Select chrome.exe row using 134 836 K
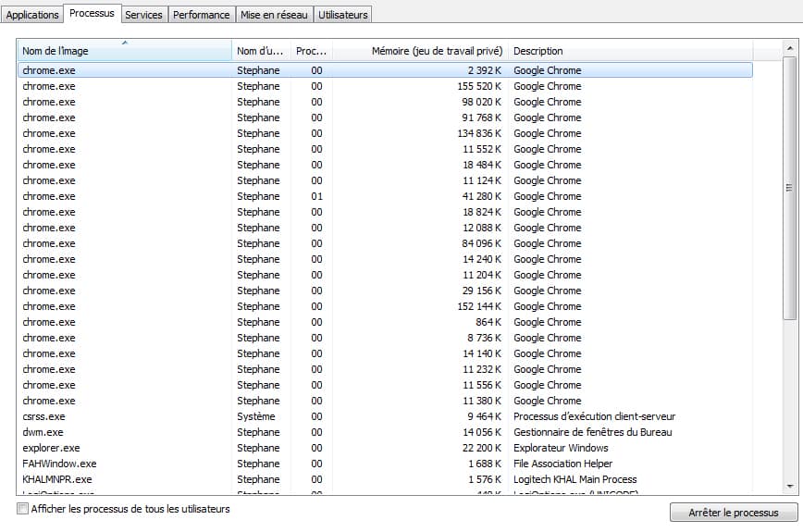The width and height of the screenshot is (803, 532). point(385,133)
